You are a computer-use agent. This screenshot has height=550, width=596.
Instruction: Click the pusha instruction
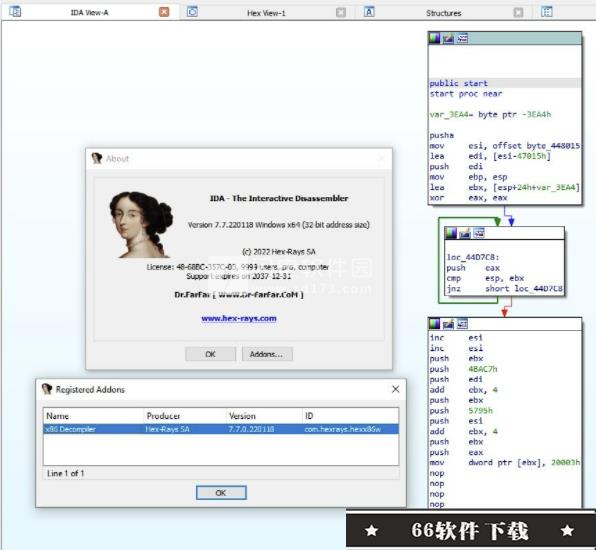(441, 135)
